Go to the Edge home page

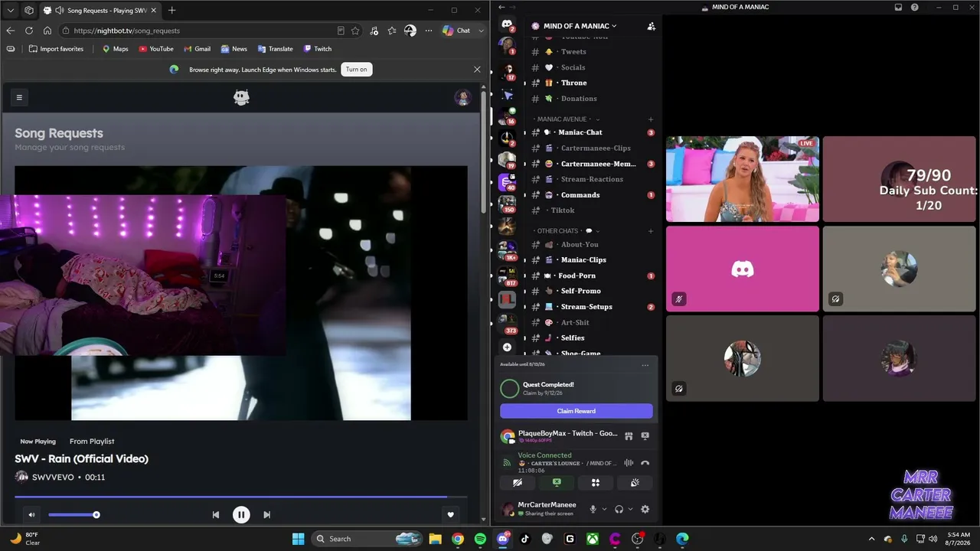point(47,31)
